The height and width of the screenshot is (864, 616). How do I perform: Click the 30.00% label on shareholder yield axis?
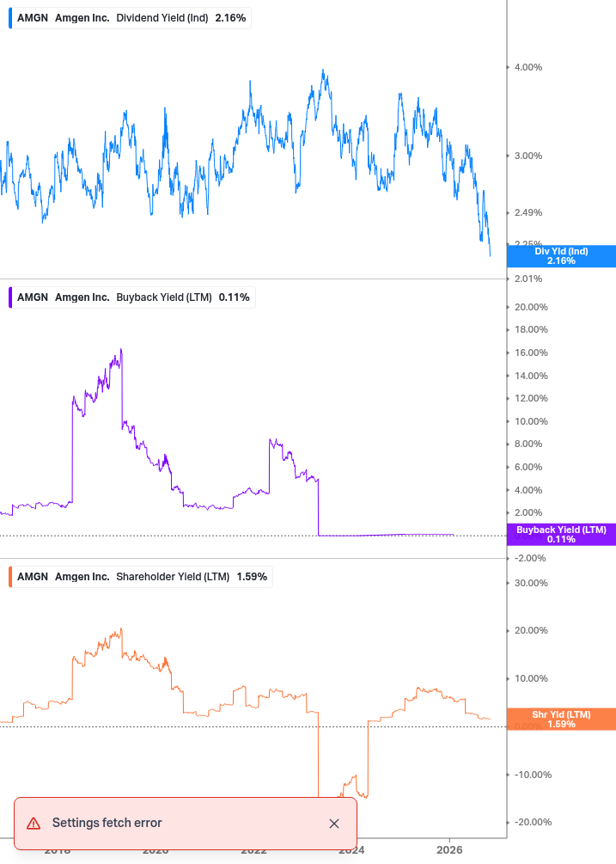(531, 583)
